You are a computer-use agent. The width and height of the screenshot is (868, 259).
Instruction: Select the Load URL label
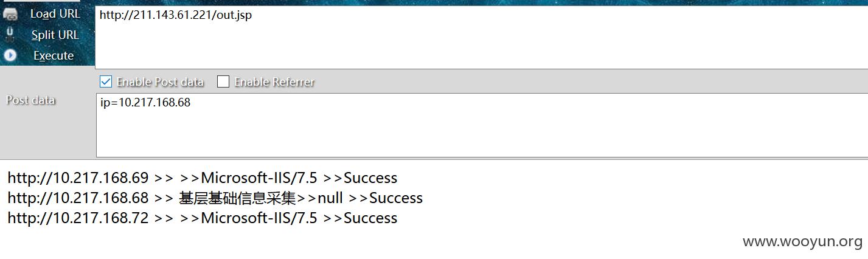coord(55,14)
